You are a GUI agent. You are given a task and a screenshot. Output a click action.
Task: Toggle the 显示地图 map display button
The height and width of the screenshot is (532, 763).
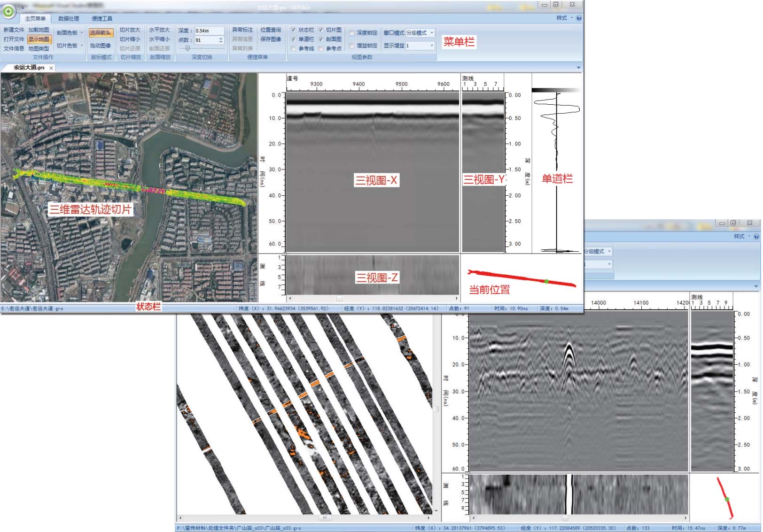(39, 39)
